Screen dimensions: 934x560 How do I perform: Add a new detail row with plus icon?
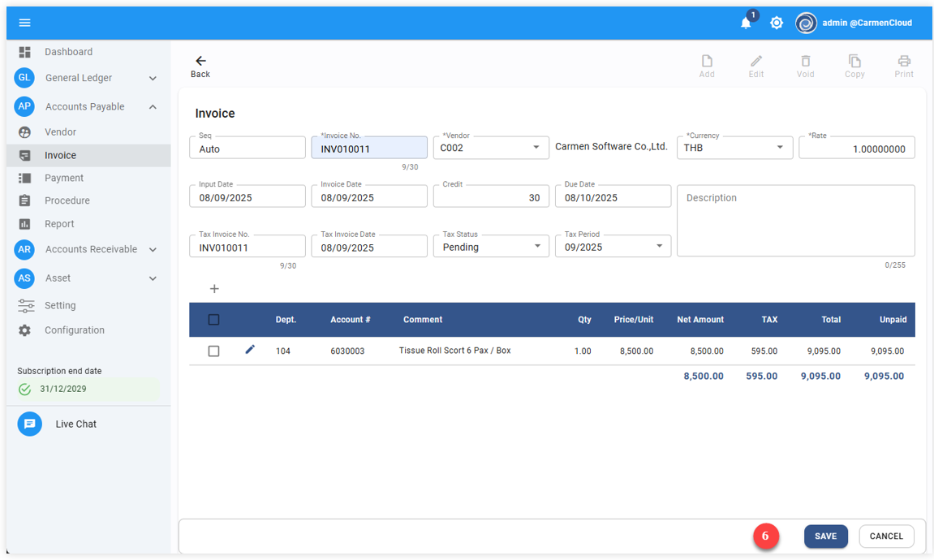(214, 289)
